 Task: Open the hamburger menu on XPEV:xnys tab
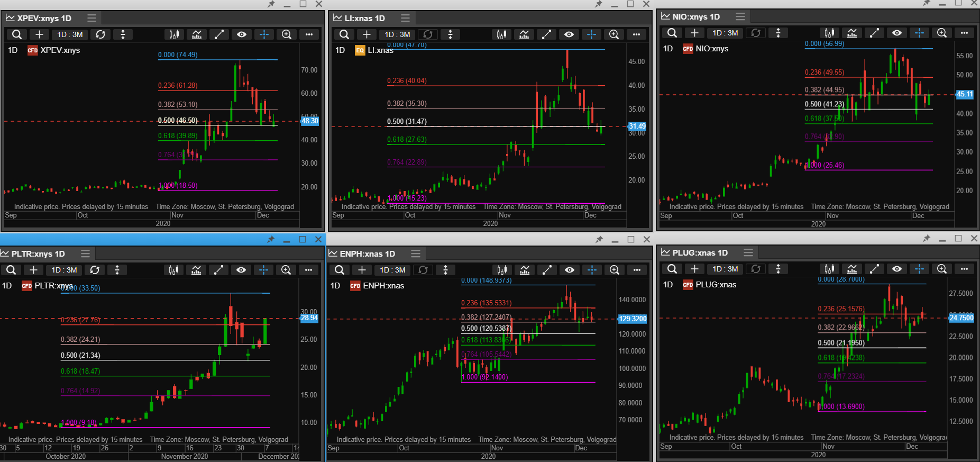click(x=91, y=18)
